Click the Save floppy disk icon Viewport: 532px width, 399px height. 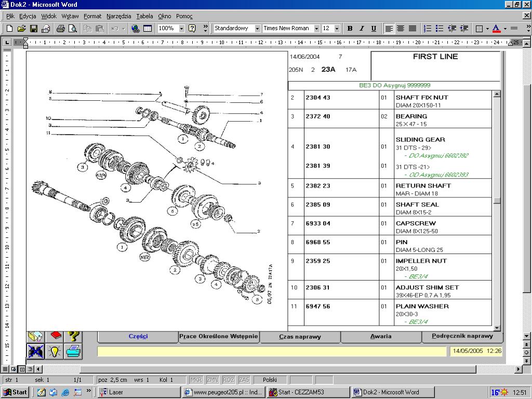33,29
